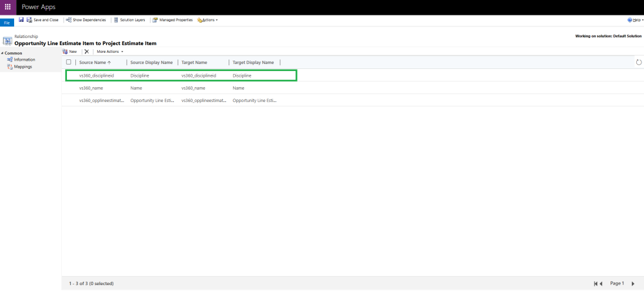
Task: Select Mappings in the navigation pane
Action: pyautogui.click(x=23, y=66)
